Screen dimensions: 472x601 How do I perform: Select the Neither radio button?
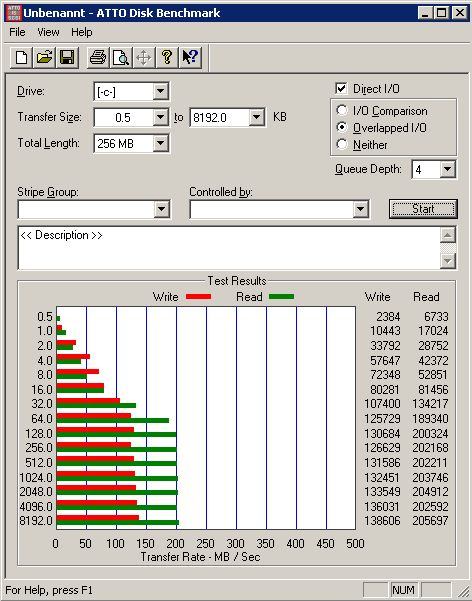coord(342,145)
